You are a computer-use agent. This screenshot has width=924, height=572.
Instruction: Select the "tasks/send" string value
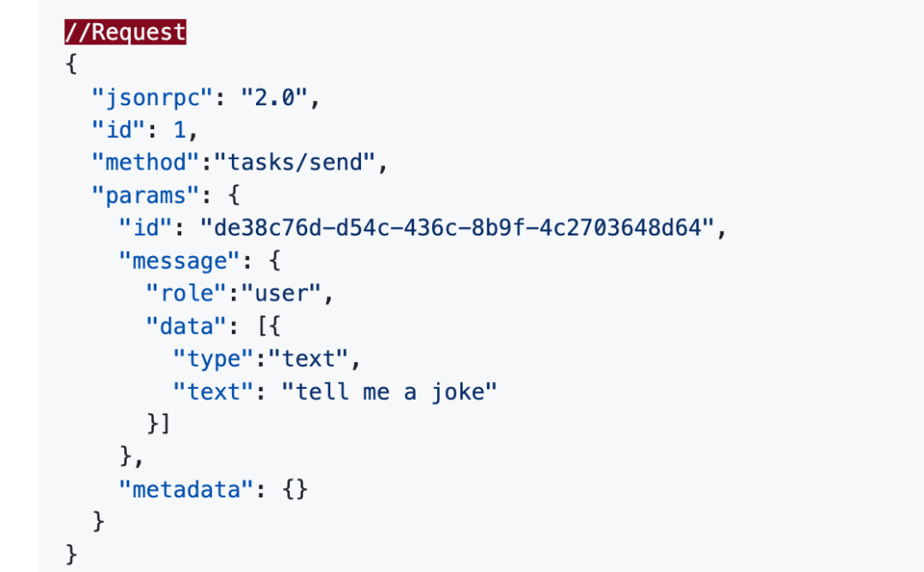point(304,163)
